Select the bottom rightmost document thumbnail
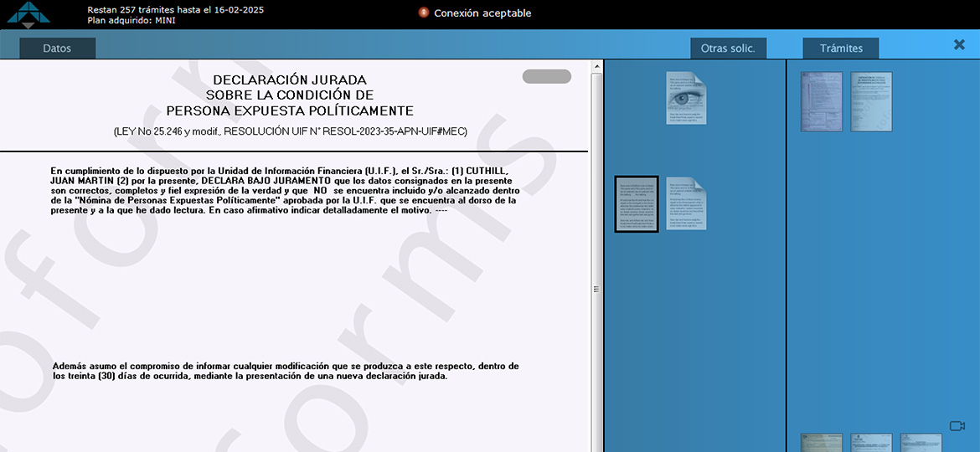The image size is (980, 452). (921, 442)
